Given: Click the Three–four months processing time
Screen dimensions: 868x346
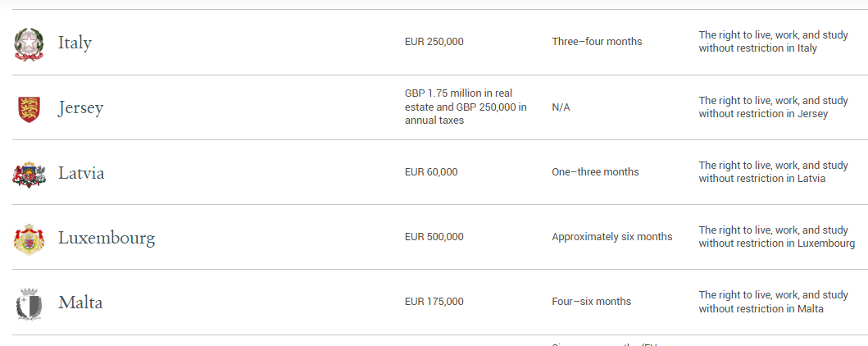Looking at the screenshot, I should click(x=597, y=42).
